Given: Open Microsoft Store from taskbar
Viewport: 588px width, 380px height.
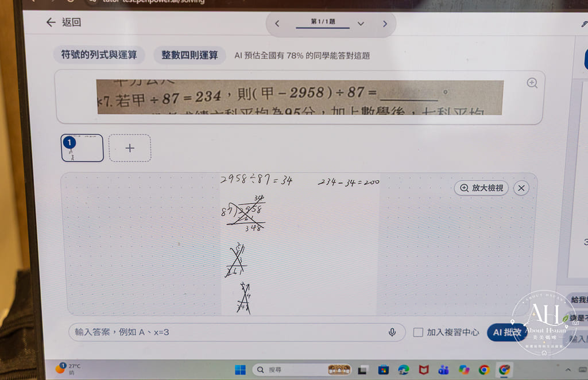Looking at the screenshot, I should click(383, 370).
